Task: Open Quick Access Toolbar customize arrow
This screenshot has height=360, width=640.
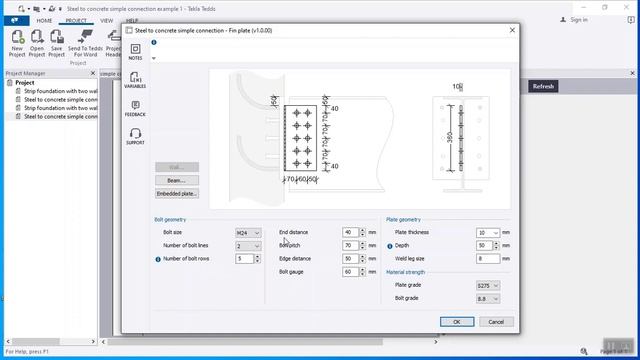Action: coord(60,9)
